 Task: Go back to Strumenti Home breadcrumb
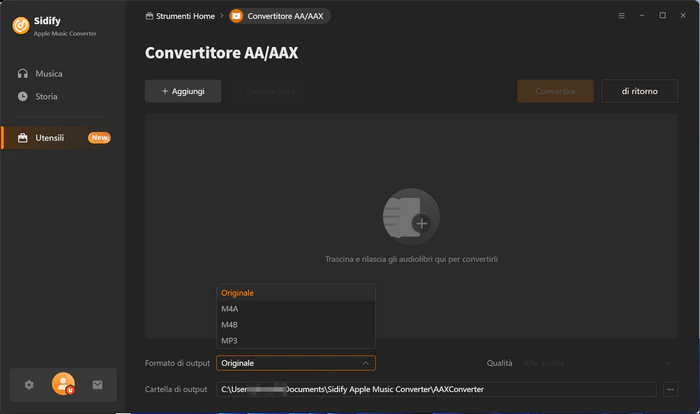tap(180, 16)
